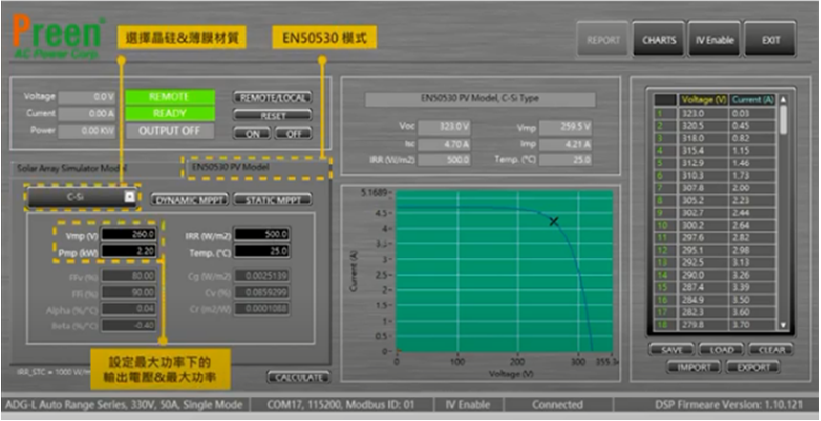Select DYNAMIC MPPT mode

[192, 199]
